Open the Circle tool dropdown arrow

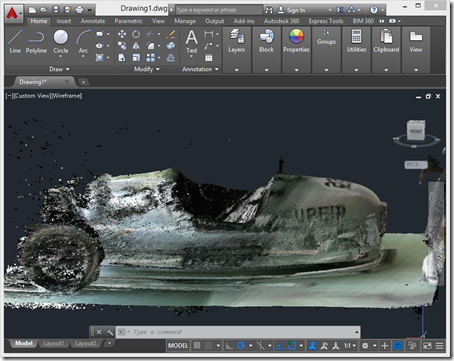pyautogui.click(x=61, y=57)
